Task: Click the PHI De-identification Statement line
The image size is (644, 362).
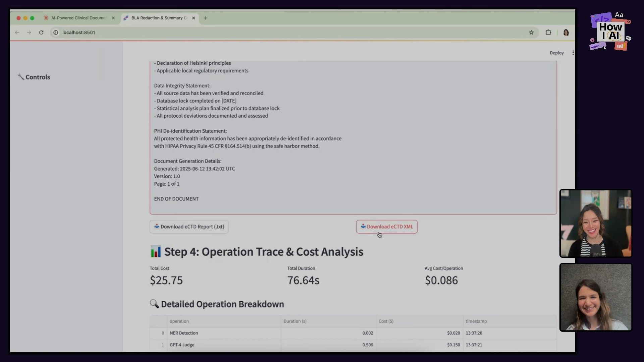Action: pos(191,131)
